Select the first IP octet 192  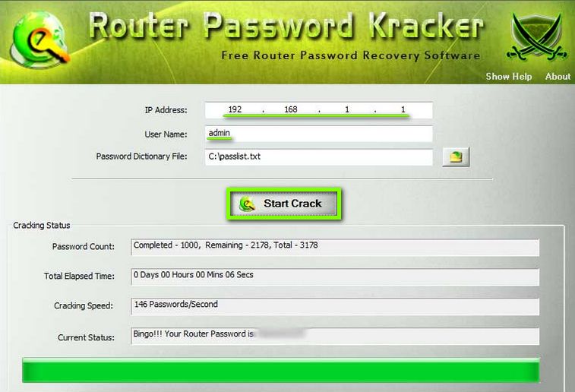point(235,109)
